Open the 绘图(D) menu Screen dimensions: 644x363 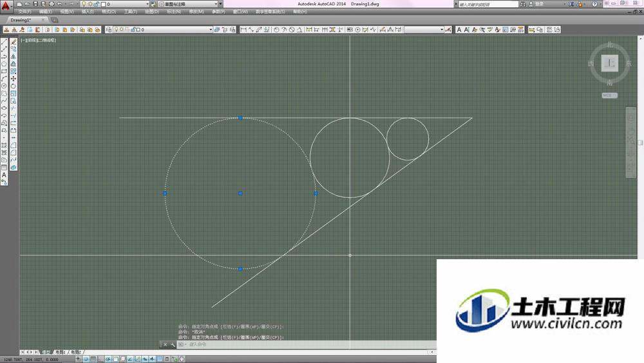click(x=152, y=12)
